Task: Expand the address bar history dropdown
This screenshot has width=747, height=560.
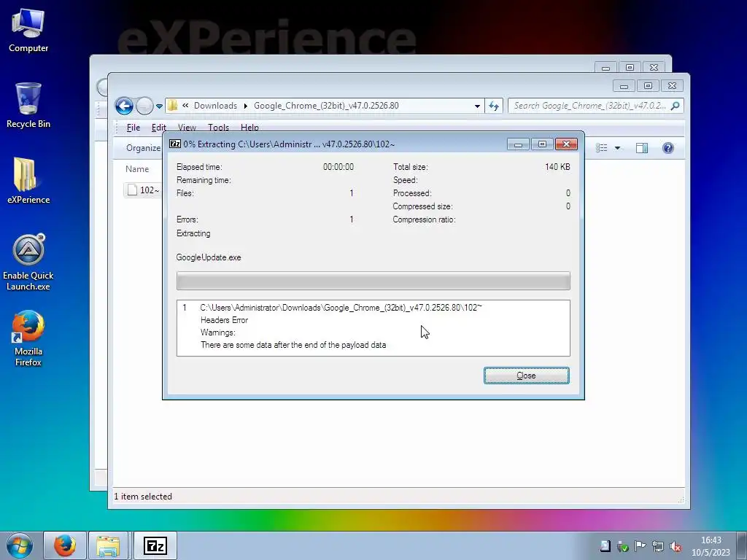Action: pos(477,106)
